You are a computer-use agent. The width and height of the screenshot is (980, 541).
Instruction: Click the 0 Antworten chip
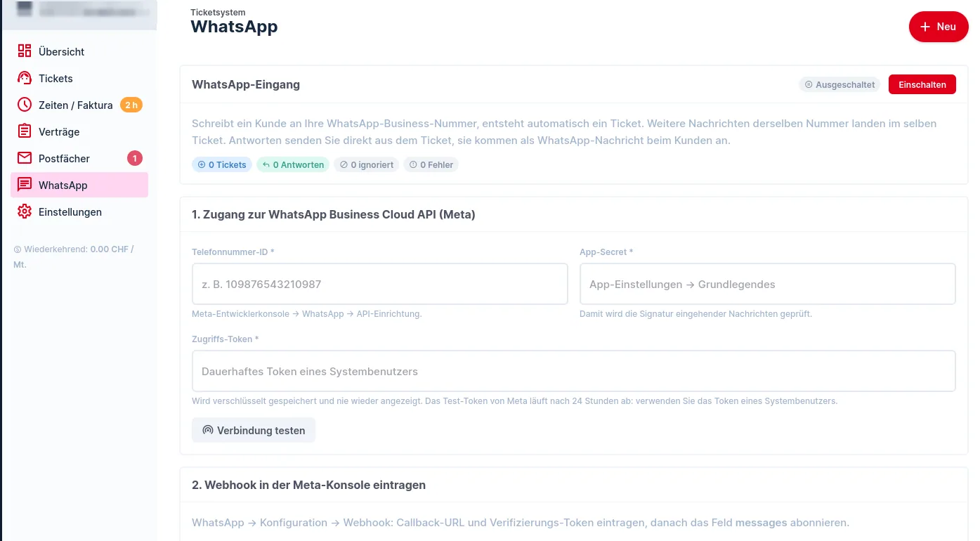293,164
